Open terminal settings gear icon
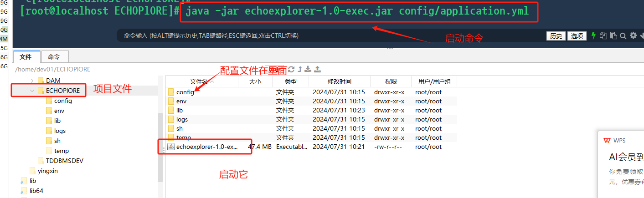Viewport: 644px width, 198px height. pyautogui.click(x=633, y=36)
